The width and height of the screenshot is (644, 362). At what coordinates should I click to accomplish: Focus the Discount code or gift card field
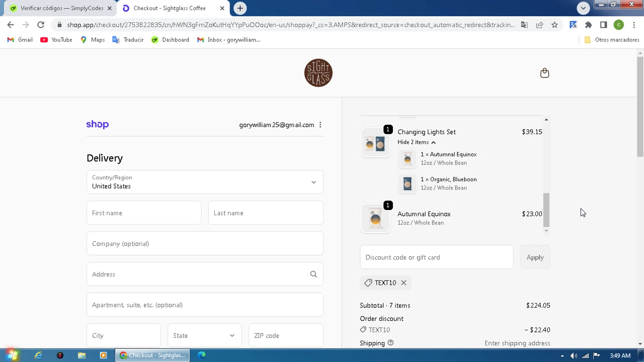click(437, 257)
